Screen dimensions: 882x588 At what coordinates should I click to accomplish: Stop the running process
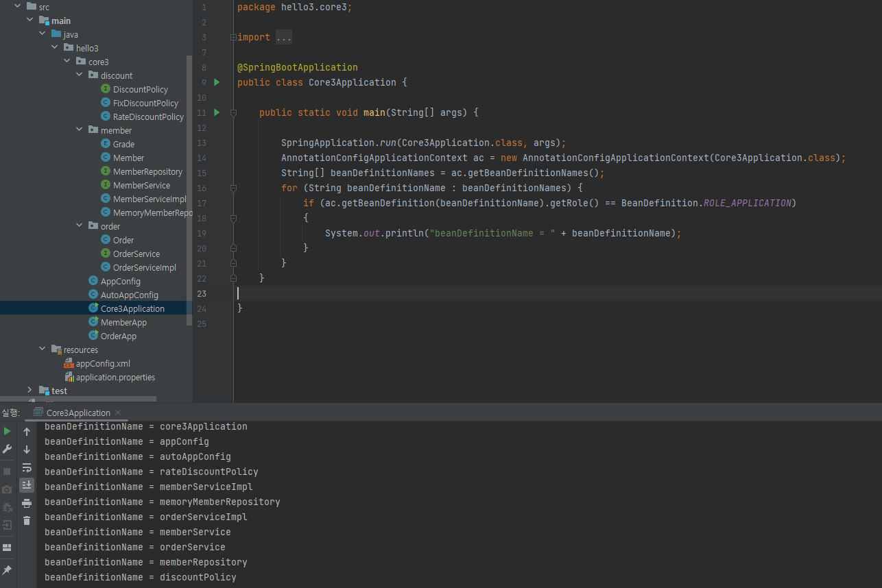coord(7,471)
